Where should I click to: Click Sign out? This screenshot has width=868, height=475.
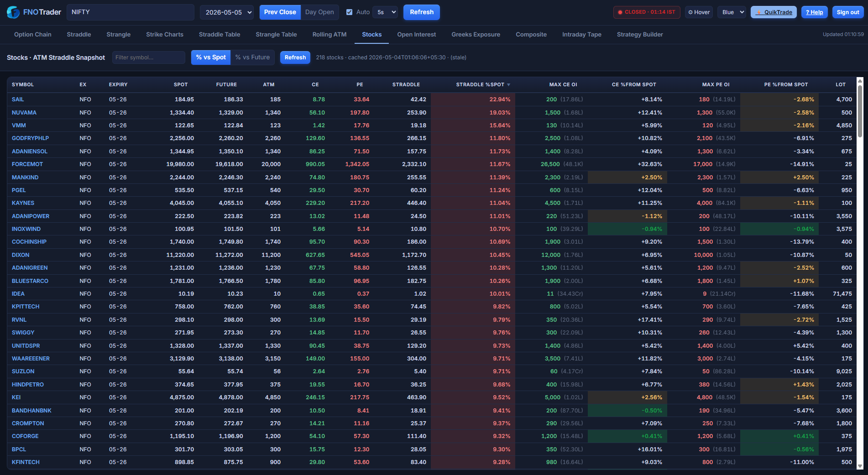pyautogui.click(x=848, y=12)
